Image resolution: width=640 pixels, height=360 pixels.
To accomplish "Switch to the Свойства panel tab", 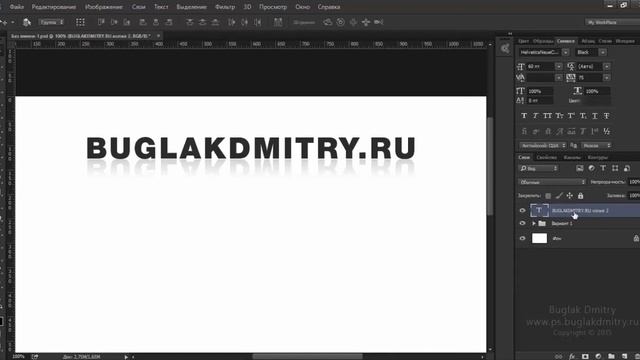I will click(x=547, y=157).
